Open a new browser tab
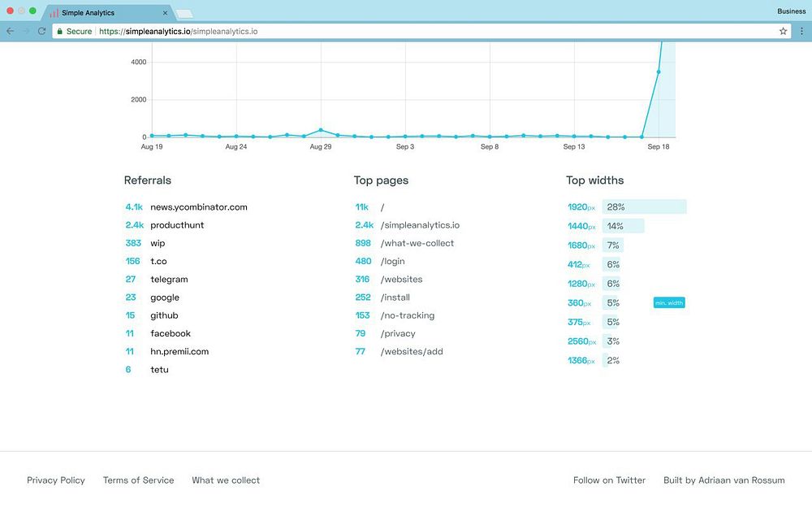 184,14
